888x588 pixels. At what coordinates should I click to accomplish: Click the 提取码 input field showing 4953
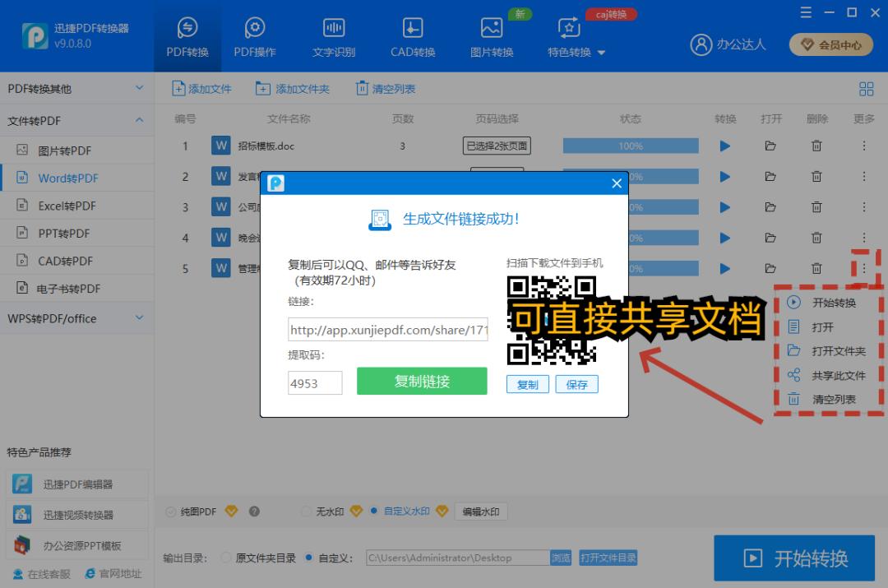315,382
